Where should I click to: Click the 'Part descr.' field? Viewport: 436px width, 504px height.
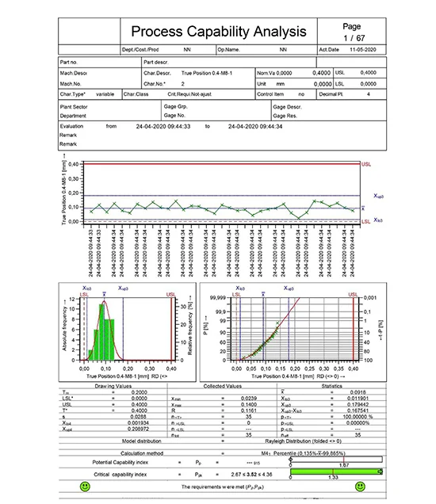229,63
